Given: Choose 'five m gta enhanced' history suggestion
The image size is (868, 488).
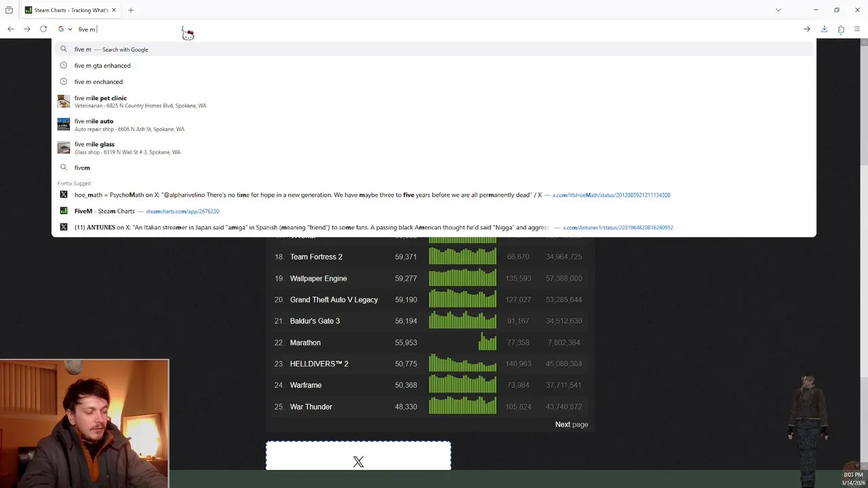Looking at the screenshot, I should click(434, 66).
